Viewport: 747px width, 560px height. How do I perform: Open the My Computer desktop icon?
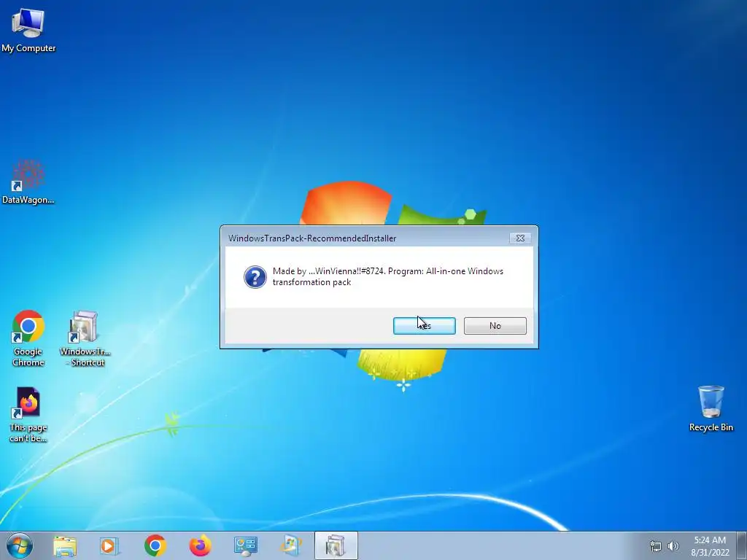click(28, 29)
